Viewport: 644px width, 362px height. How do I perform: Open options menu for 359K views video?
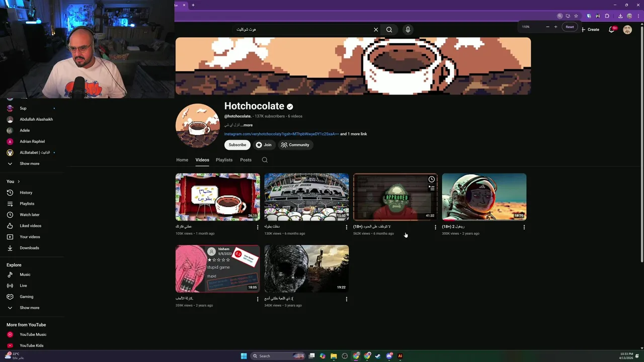[258, 299]
